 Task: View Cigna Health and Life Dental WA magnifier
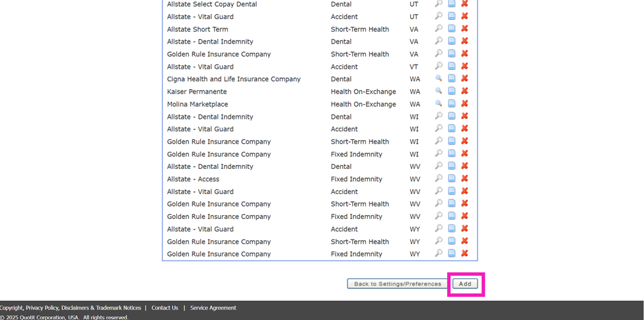pos(439,79)
